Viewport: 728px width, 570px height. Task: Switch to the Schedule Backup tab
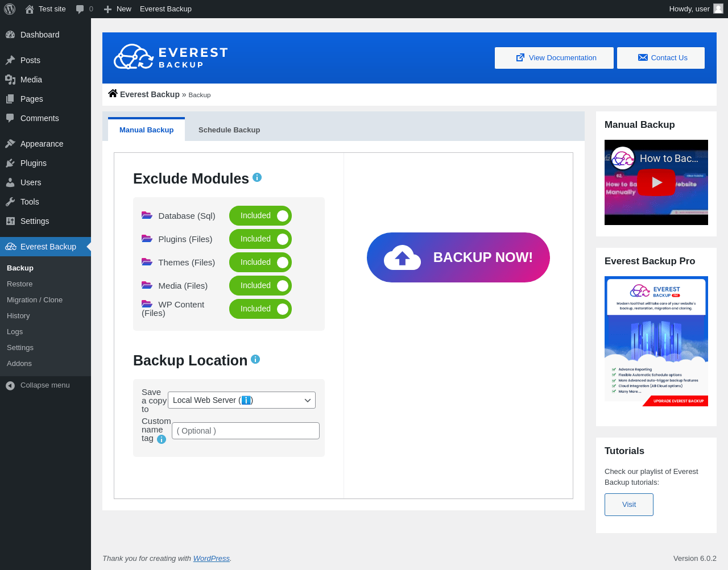tap(229, 130)
